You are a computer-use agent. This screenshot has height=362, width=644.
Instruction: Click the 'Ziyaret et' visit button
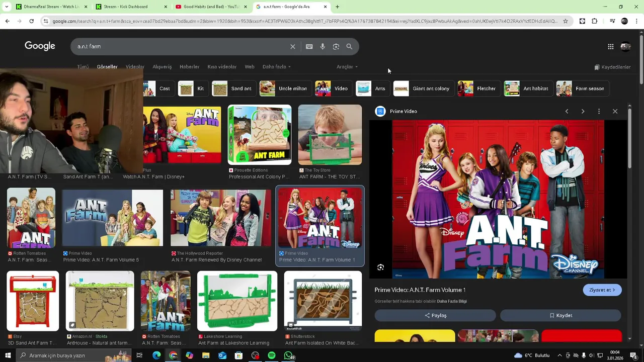[602, 290]
